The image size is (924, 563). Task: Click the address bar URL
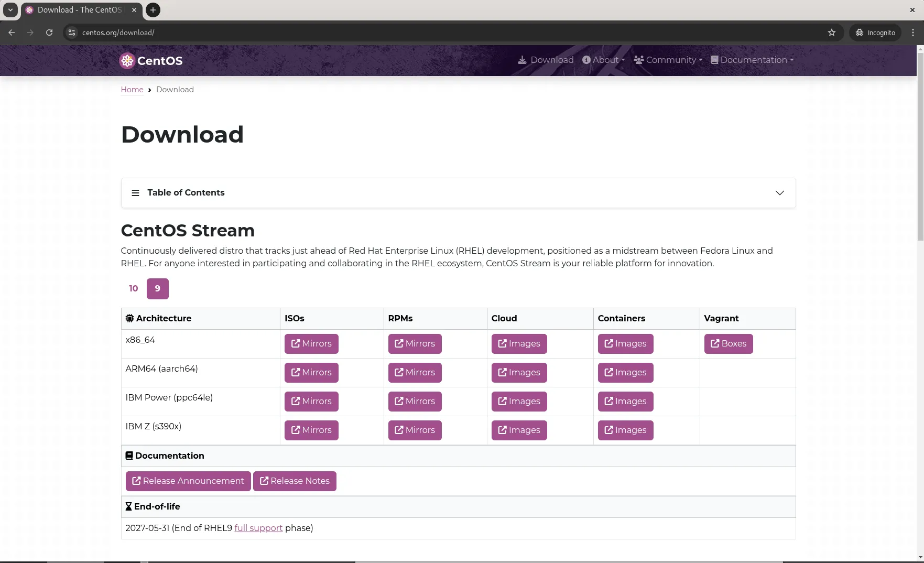coord(118,33)
